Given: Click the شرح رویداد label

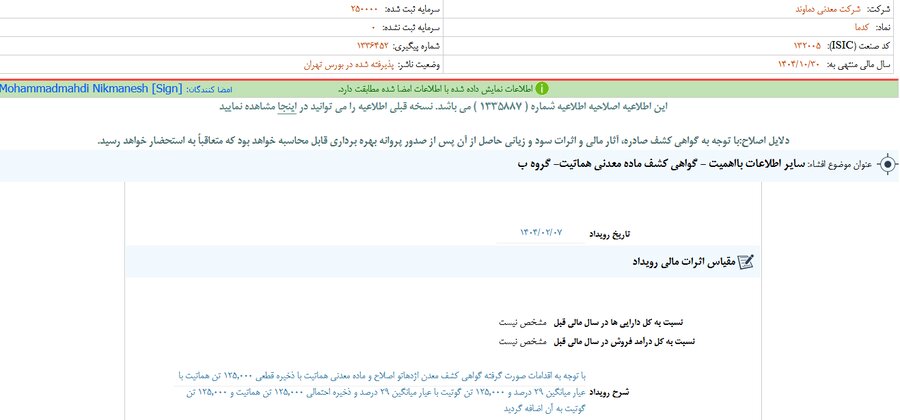Looking at the screenshot, I should pos(610,392).
